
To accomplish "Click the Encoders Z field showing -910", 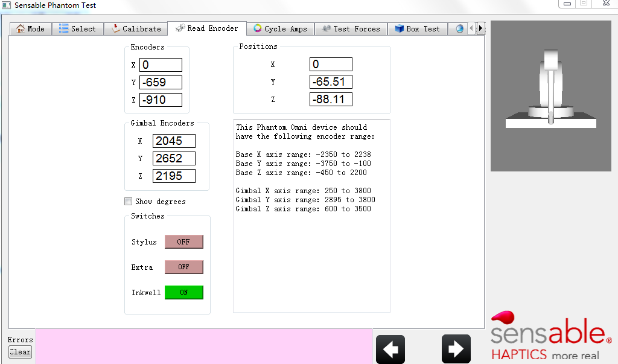I will 161,100.
